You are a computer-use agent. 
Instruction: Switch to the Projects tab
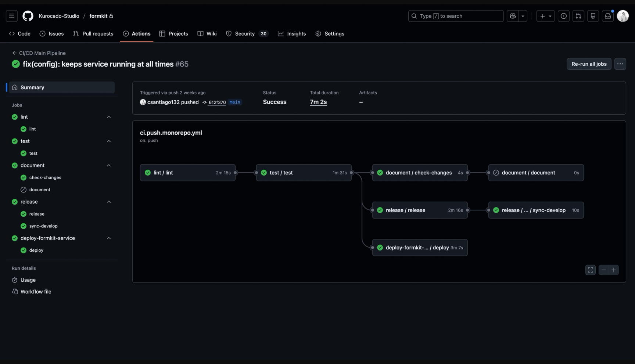[173, 34]
